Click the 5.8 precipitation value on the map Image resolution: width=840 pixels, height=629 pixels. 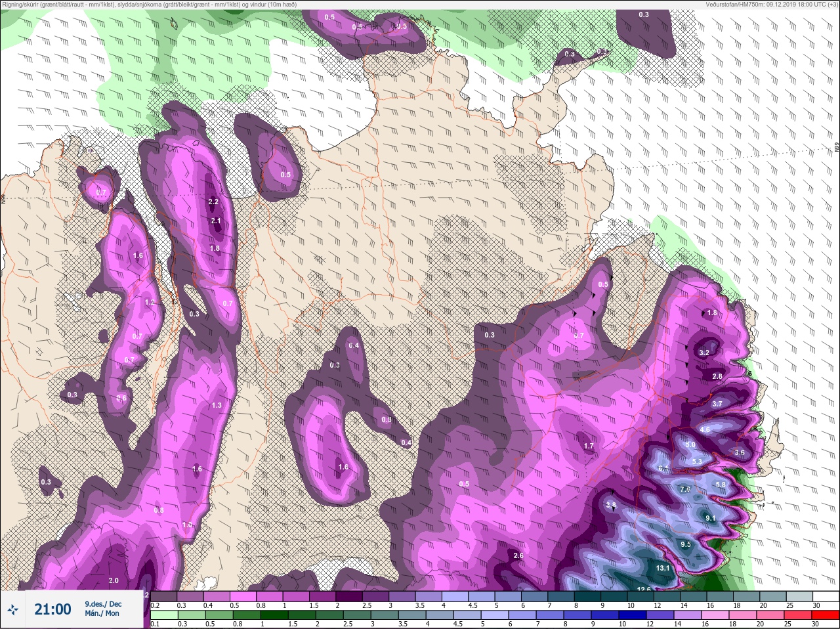[721, 485]
